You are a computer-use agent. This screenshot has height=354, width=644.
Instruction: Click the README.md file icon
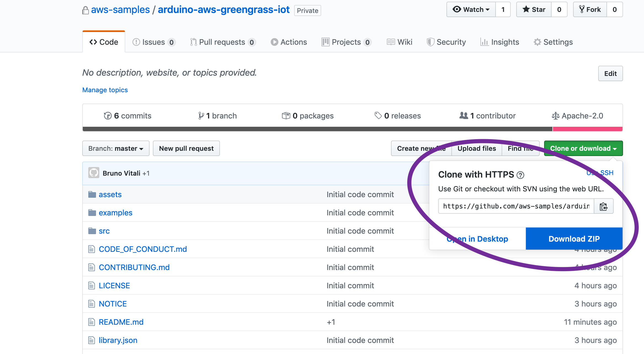point(92,322)
